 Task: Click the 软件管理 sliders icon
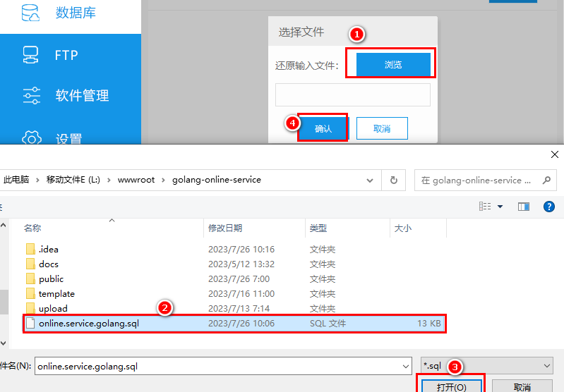(x=31, y=96)
